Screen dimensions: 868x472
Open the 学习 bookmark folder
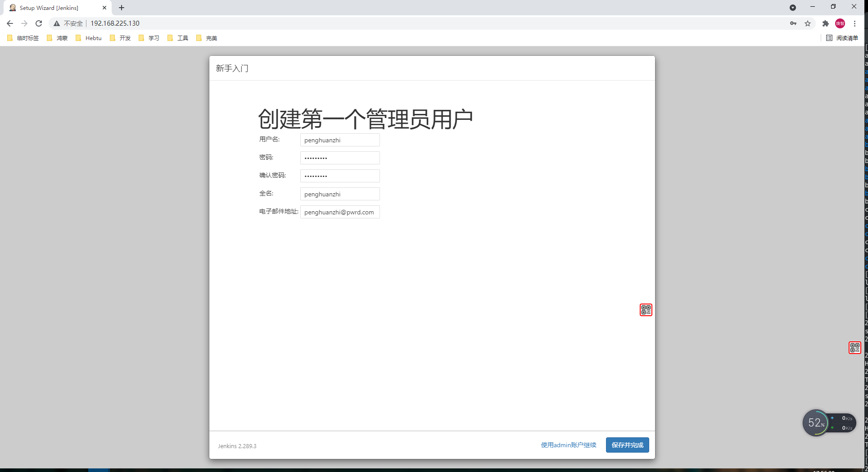(x=149, y=38)
